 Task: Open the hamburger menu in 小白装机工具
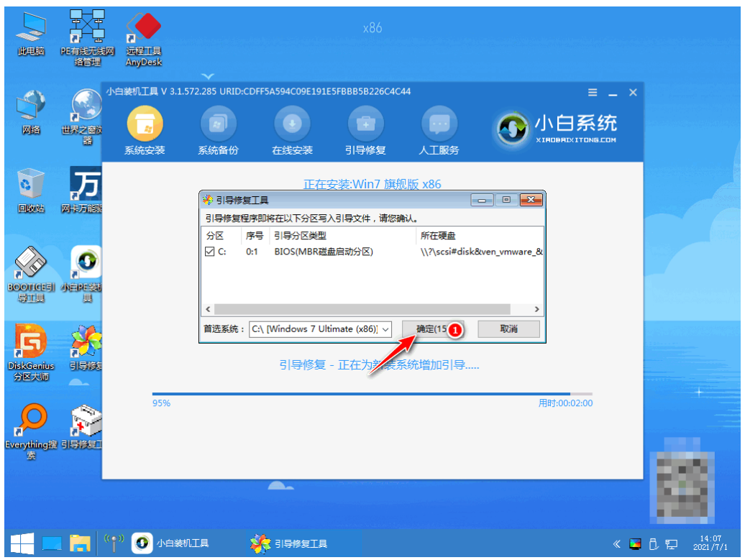click(592, 92)
